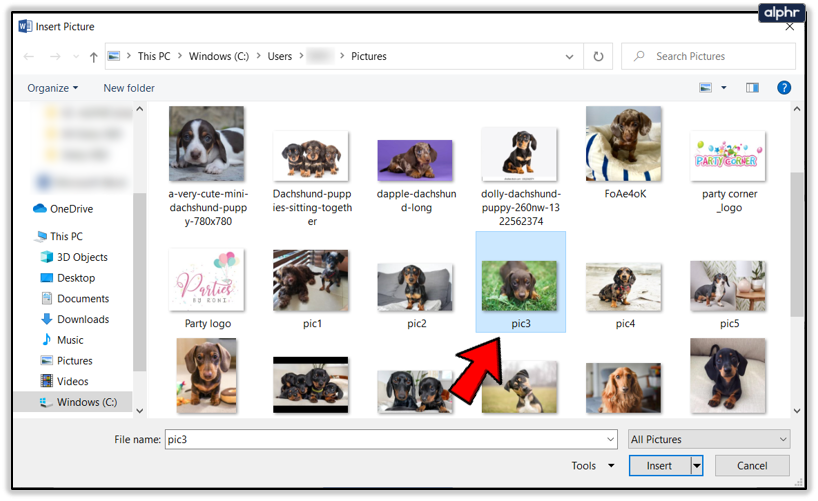Select the dapple-dachshund-long image

(x=415, y=160)
